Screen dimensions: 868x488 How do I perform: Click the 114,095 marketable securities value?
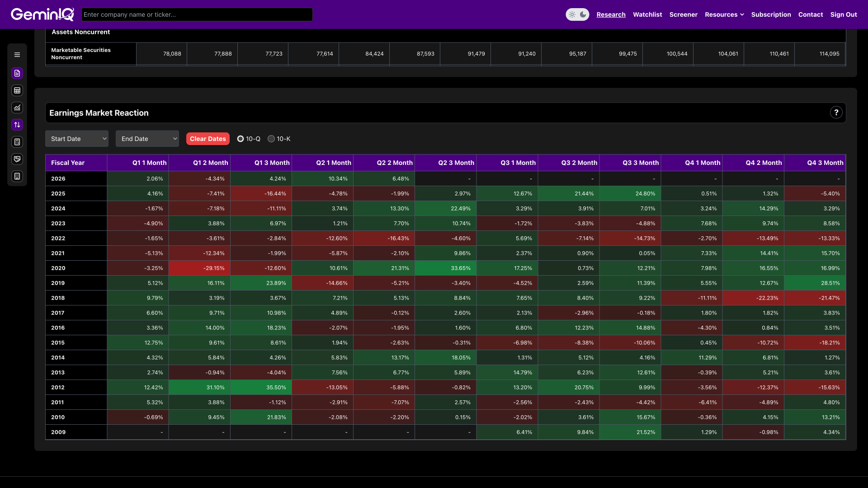pos(820,54)
